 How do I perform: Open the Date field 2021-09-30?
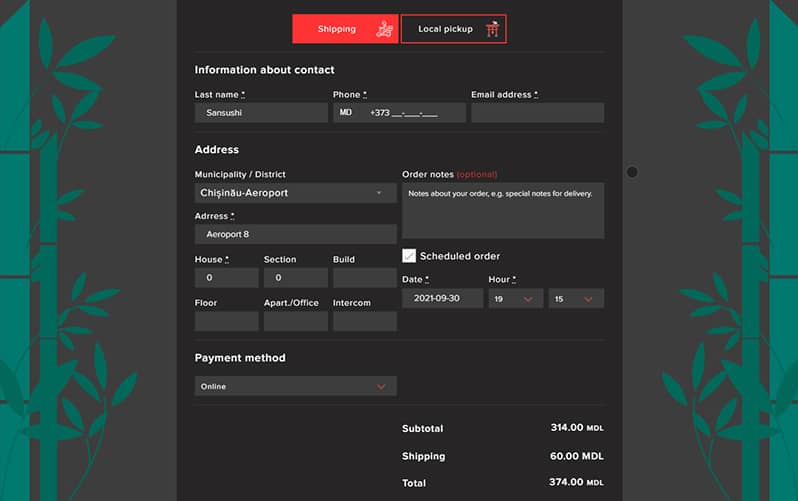coord(442,298)
